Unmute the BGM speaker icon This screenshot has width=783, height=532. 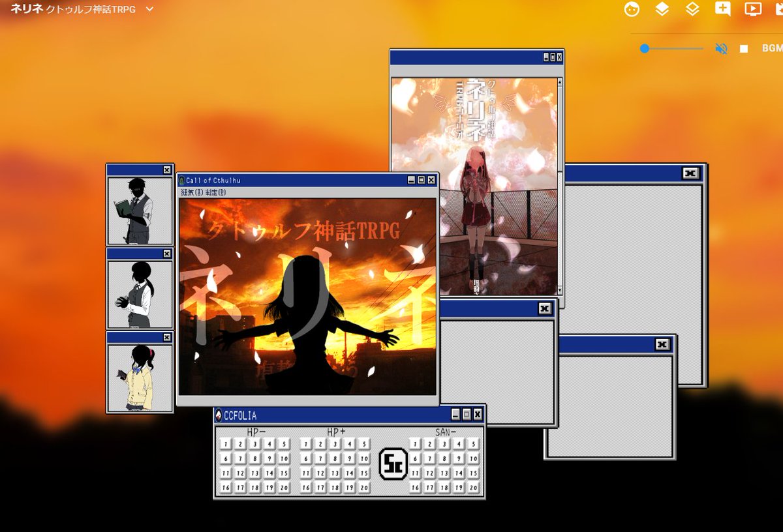coord(721,49)
